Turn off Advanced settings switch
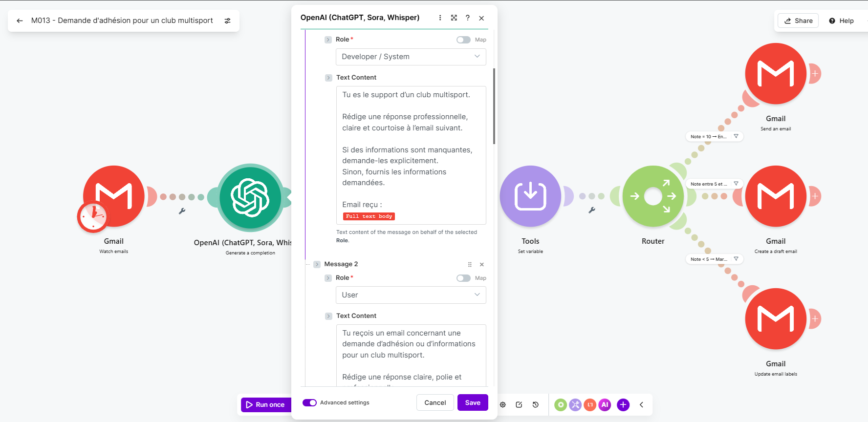 coord(309,402)
